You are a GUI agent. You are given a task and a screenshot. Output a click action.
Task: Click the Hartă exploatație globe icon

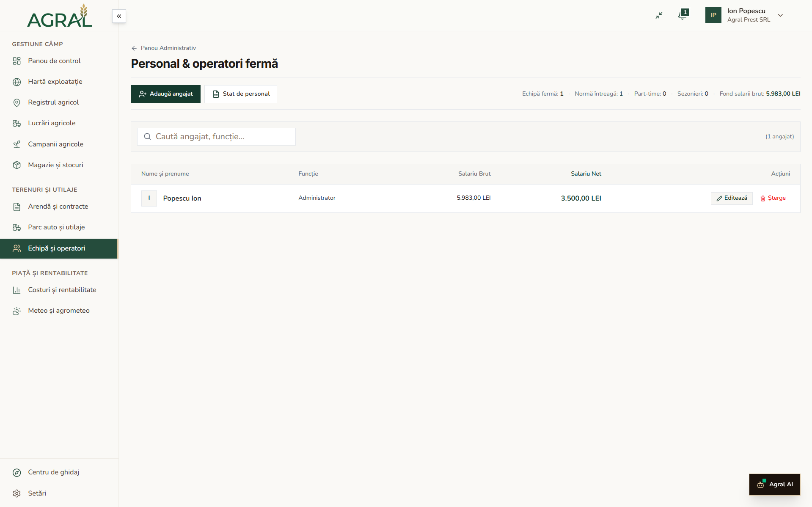(x=17, y=82)
